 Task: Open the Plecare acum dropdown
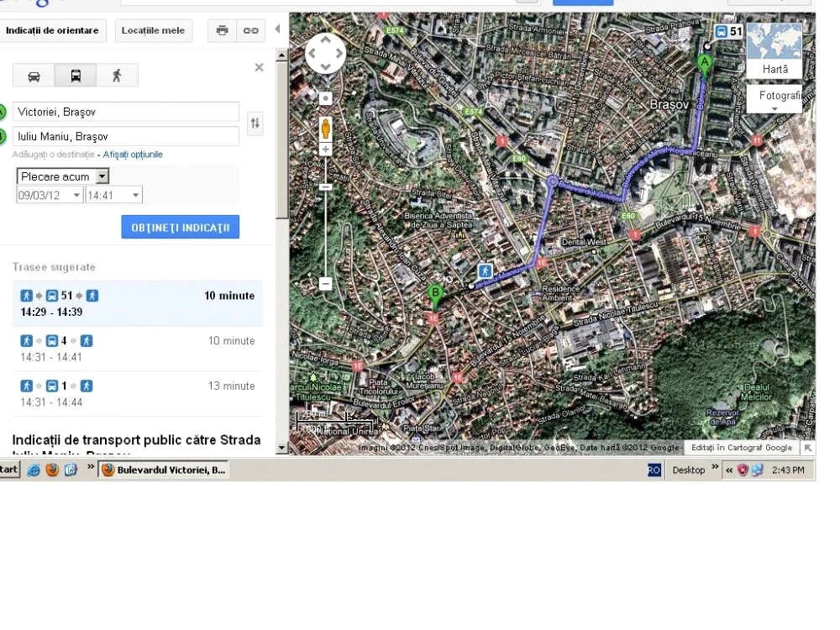63,176
